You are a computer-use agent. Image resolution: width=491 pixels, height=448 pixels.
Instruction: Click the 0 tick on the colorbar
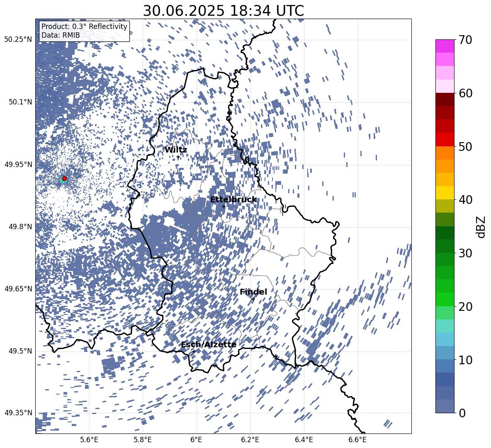462,413
